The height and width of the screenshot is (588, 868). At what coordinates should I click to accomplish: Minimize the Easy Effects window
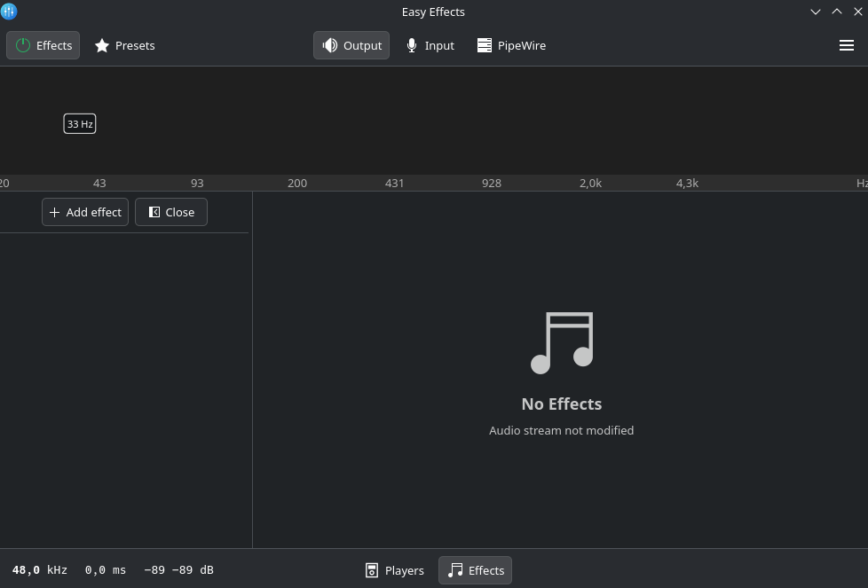(x=816, y=12)
